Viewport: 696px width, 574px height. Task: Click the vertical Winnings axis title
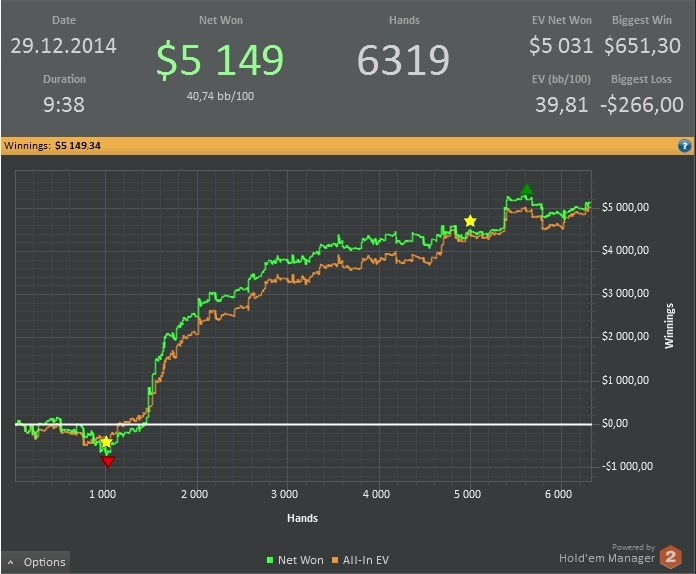[669, 326]
